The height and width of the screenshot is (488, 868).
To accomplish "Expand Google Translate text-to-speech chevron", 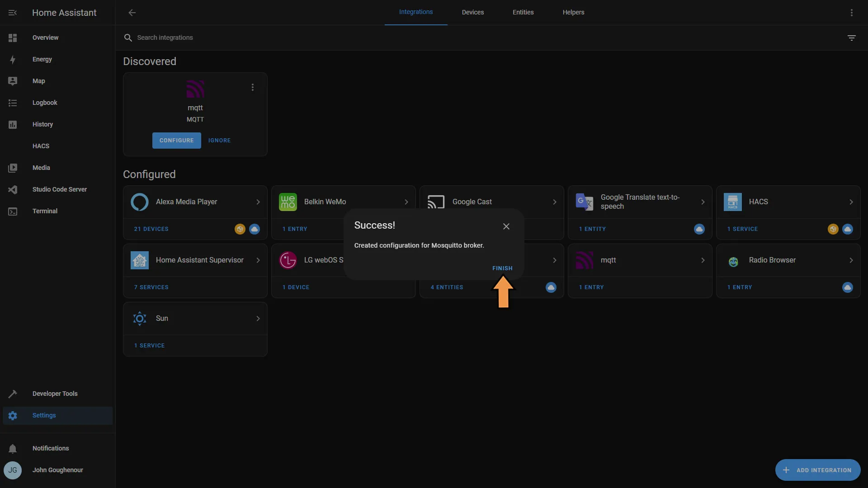I will click(703, 202).
